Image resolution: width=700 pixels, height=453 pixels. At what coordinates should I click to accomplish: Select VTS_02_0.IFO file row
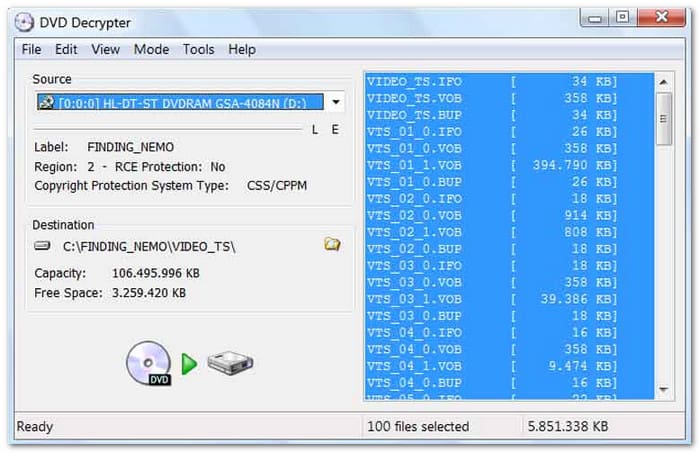(509, 199)
